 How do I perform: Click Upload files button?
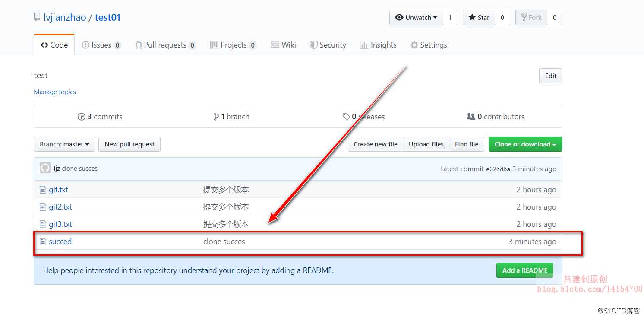[426, 144]
